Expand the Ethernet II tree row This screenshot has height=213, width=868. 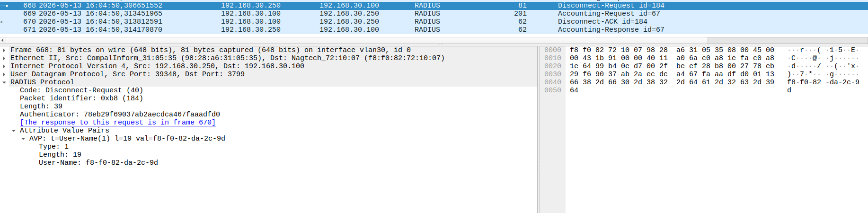pyautogui.click(x=4, y=58)
